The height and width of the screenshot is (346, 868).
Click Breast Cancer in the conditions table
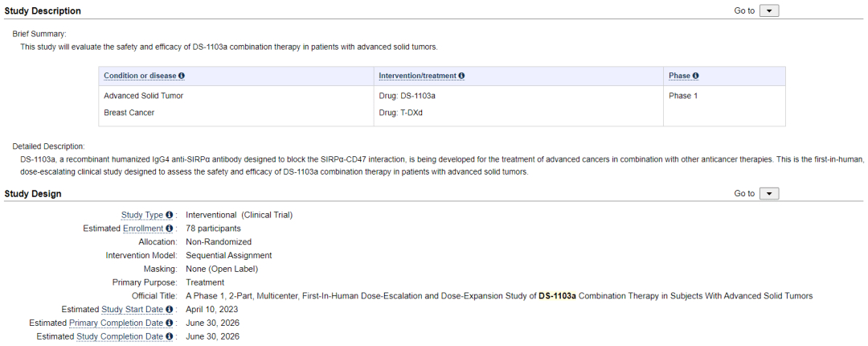129,113
